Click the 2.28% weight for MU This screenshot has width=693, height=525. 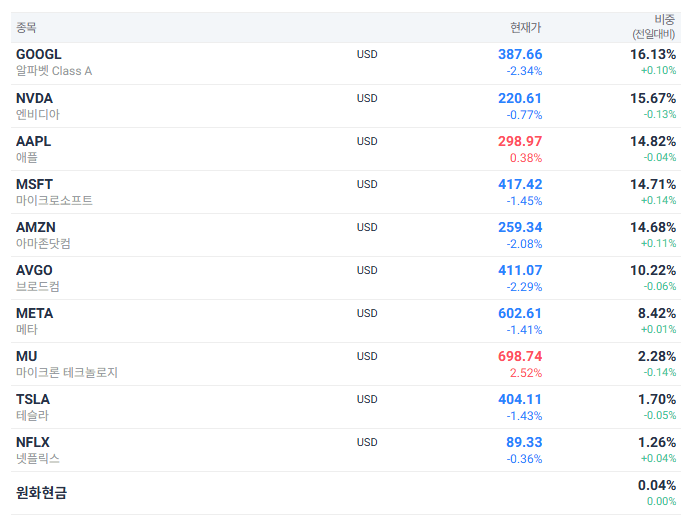coord(657,356)
